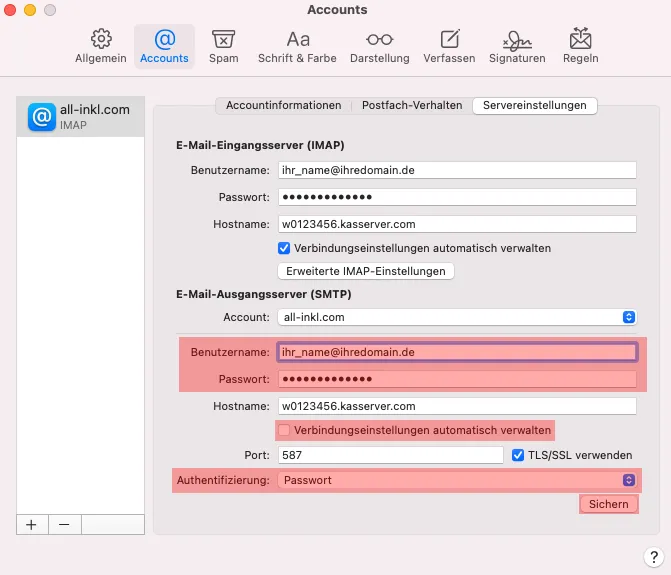The image size is (671, 575).
Task: Open Schrift & Farbe settings
Action: (297, 46)
